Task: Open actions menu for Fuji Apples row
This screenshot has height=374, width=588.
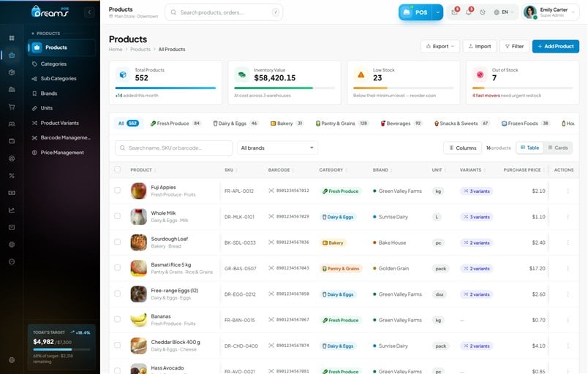Action: pyautogui.click(x=568, y=191)
